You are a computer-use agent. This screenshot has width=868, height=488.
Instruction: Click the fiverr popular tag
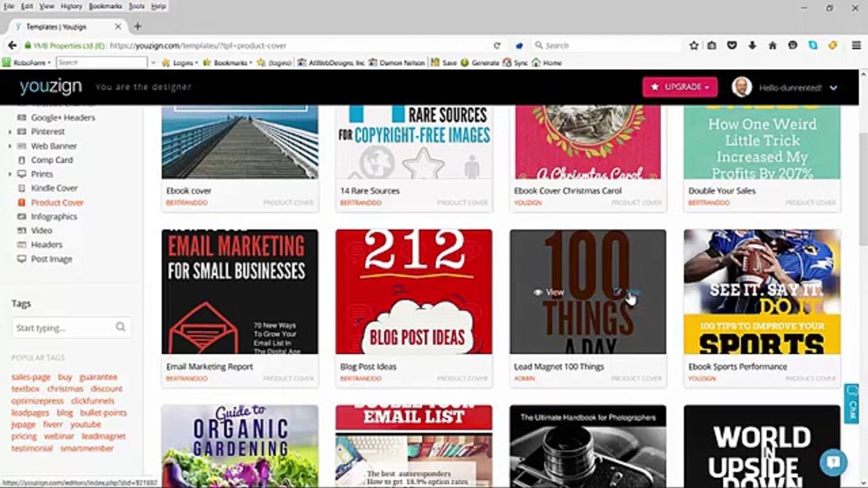[x=53, y=424]
